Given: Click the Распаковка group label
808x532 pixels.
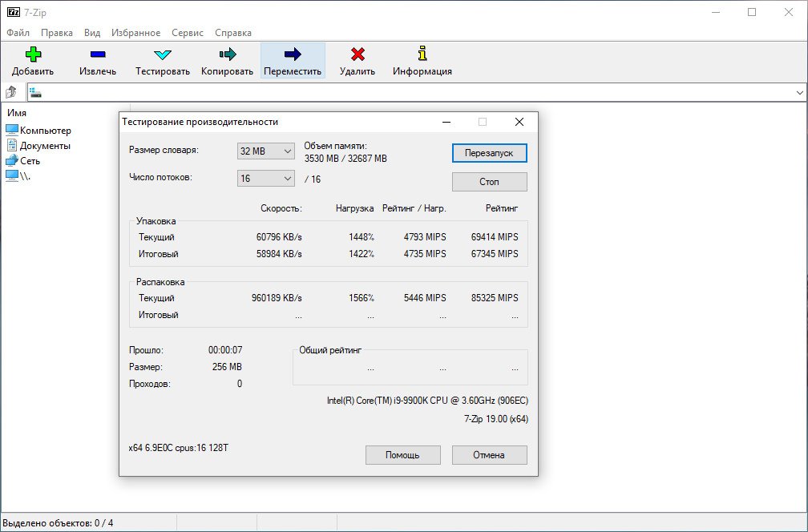Looking at the screenshot, I should pyautogui.click(x=160, y=282).
